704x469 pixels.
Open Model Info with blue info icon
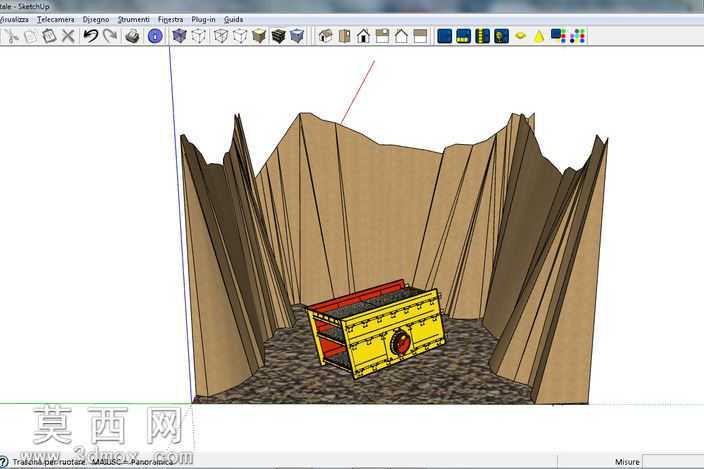[155, 36]
